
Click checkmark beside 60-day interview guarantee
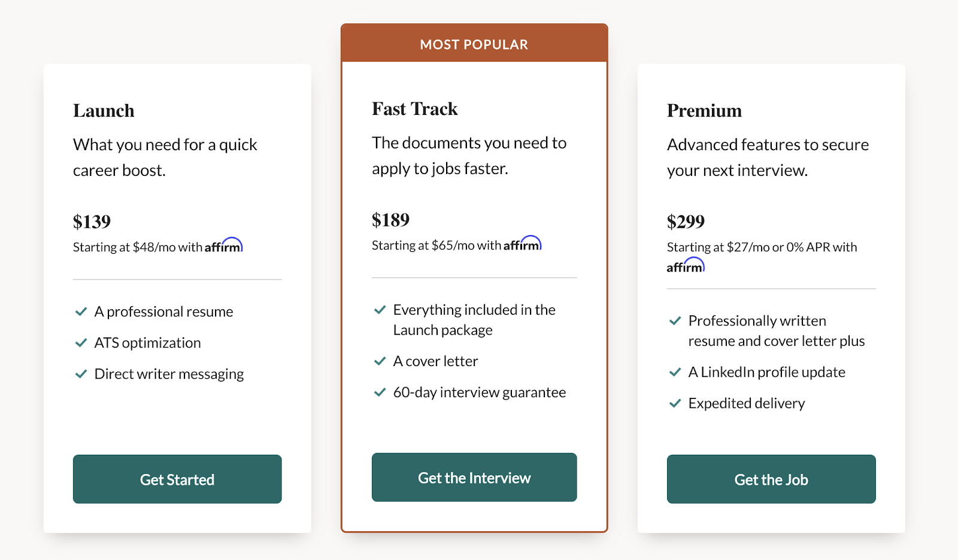tap(380, 392)
